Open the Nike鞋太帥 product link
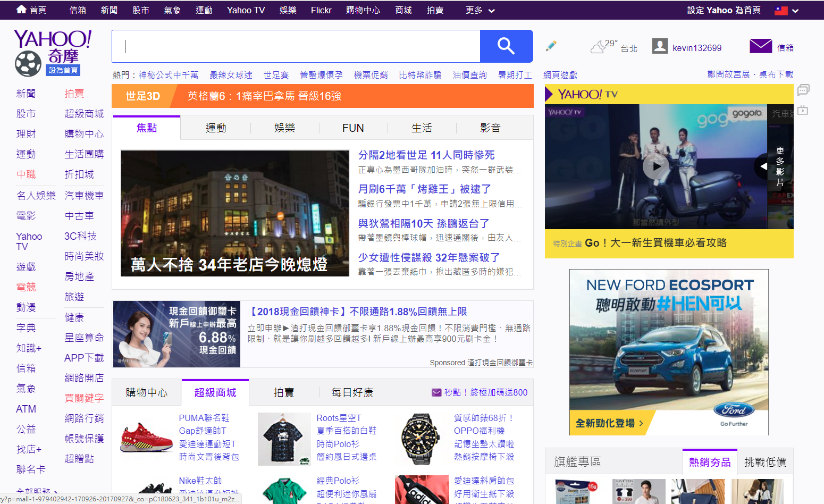The width and height of the screenshot is (824, 504). click(200, 481)
